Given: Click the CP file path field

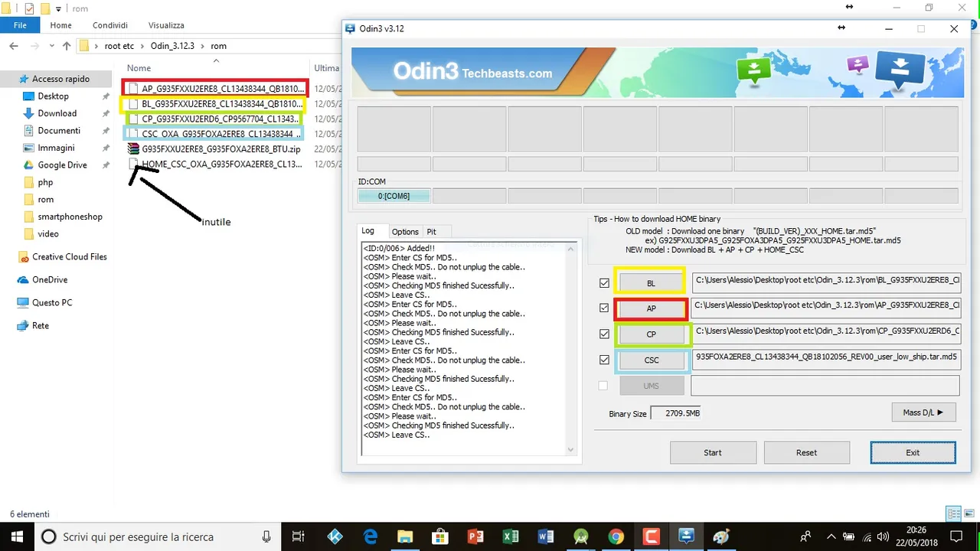Looking at the screenshot, I should (x=825, y=334).
